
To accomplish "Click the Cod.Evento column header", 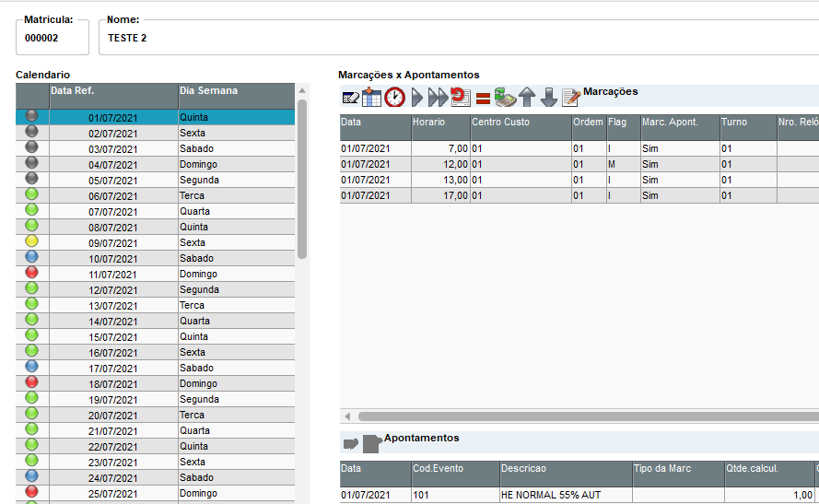I will 455,474.
